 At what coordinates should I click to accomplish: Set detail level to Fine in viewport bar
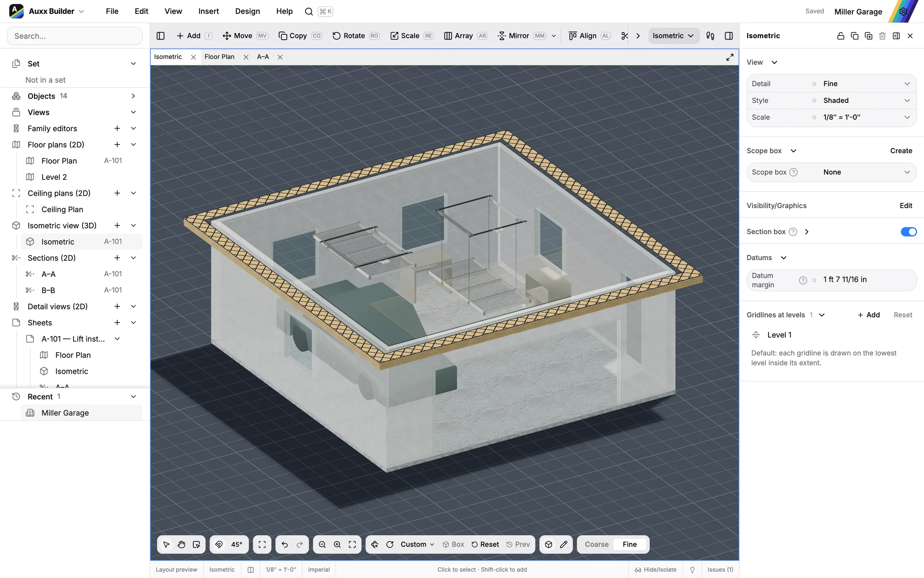[x=630, y=544]
